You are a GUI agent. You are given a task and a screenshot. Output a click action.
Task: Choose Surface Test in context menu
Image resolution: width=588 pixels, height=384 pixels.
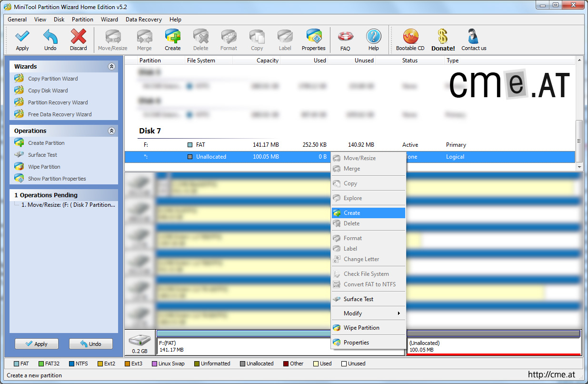(x=369, y=299)
